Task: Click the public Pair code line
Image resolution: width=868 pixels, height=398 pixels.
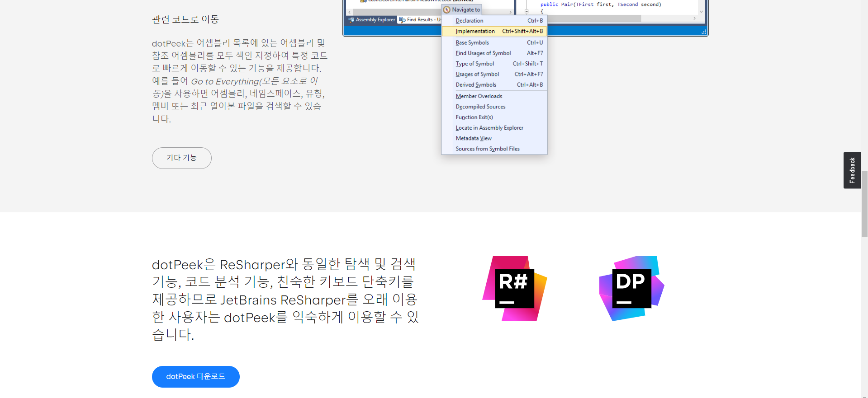Action: [x=601, y=5]
